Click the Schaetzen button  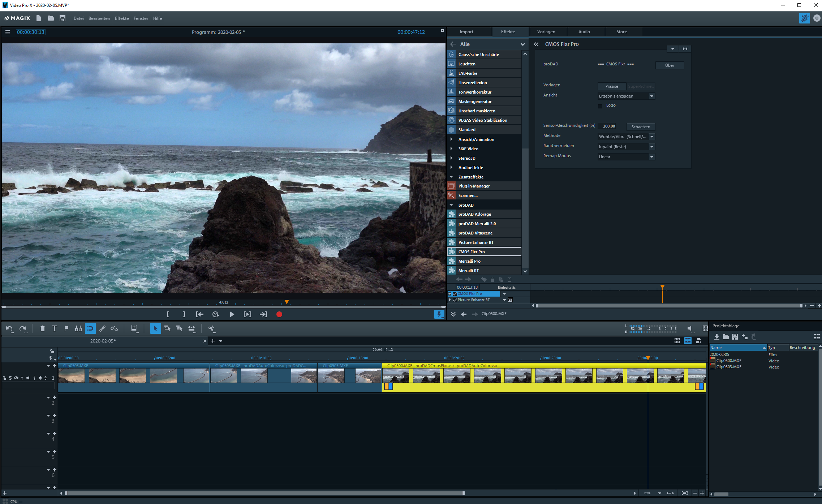[x=640, y=127]
